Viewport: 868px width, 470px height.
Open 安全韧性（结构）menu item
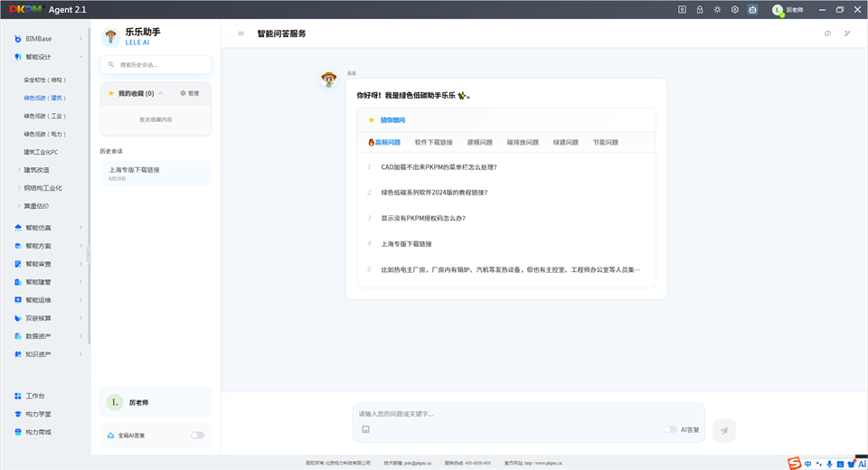[x=45, y=80]
